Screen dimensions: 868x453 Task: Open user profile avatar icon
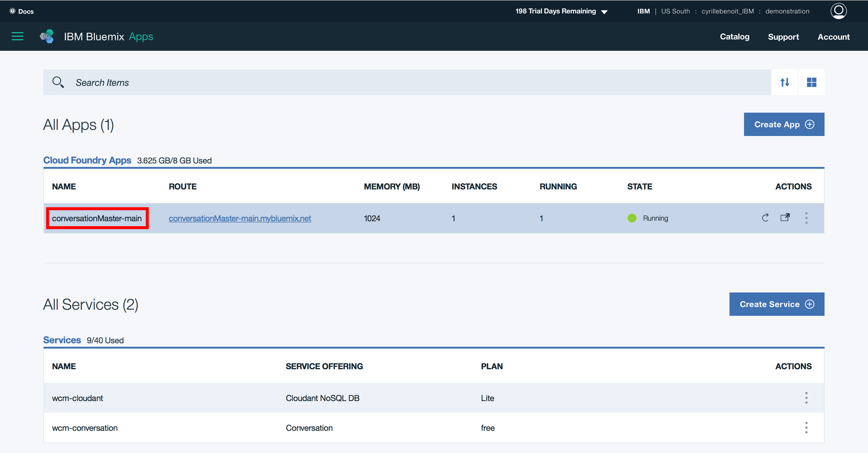(x=838, y=11)
